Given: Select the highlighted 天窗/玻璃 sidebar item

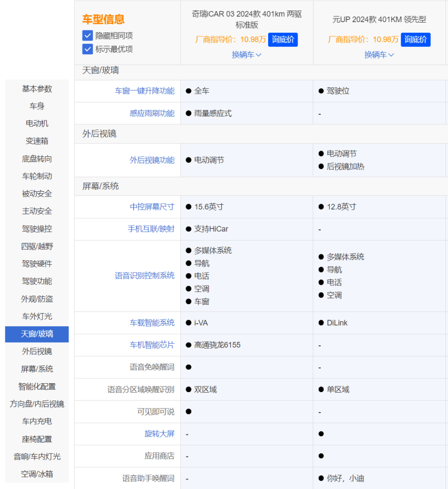Looking at the screenshot, I should tap(37, 334).
